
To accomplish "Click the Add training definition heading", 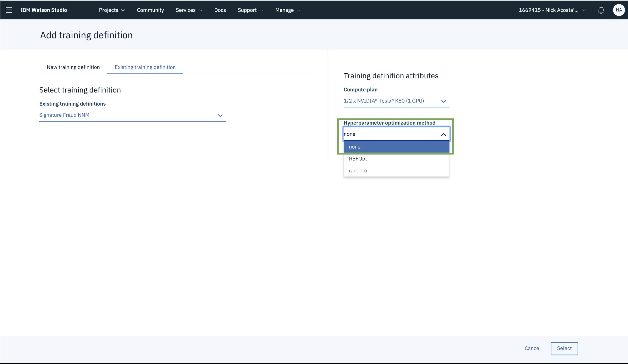I will pyautogui.click(x=87, y=35).
